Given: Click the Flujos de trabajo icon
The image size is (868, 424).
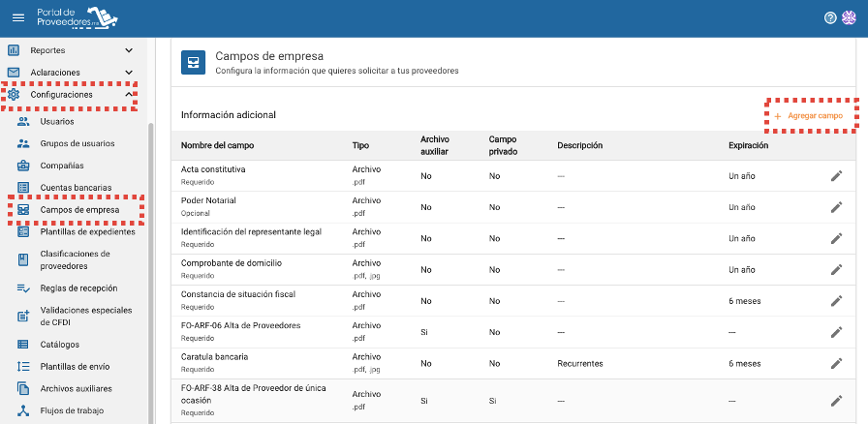Looking at the screenshot, I should (x=23, y=410).
